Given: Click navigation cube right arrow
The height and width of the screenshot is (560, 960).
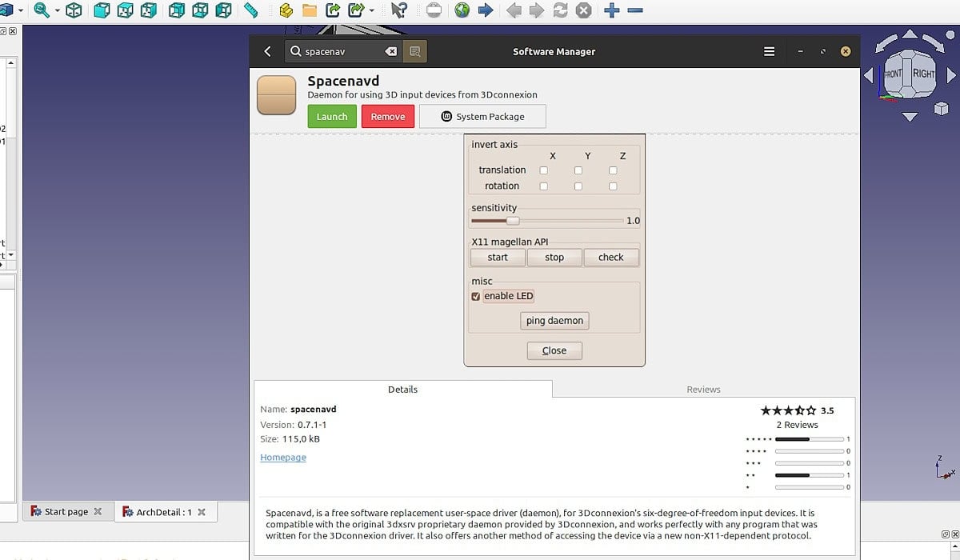Looking at the screenshot, I should point(951,75).
